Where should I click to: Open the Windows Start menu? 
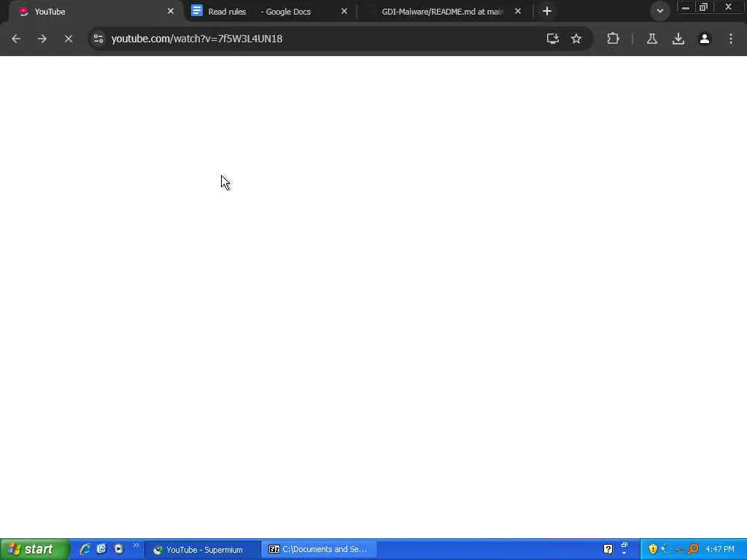point(34,549)
